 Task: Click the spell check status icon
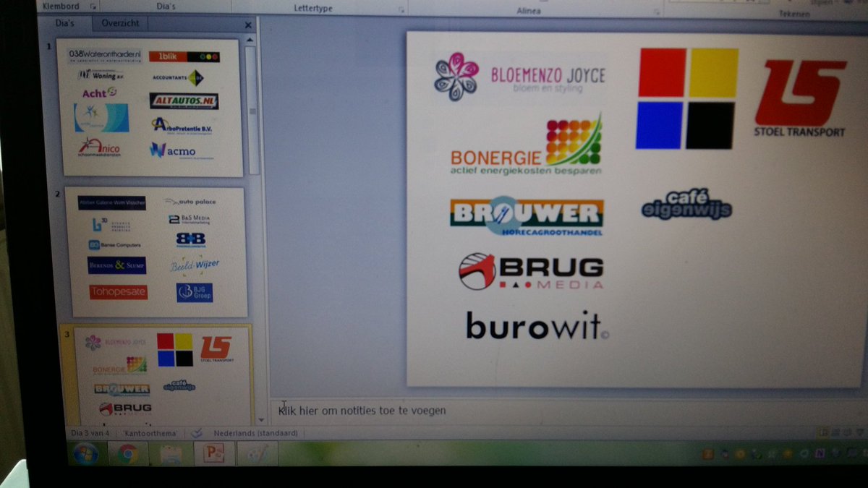point(196,433)
